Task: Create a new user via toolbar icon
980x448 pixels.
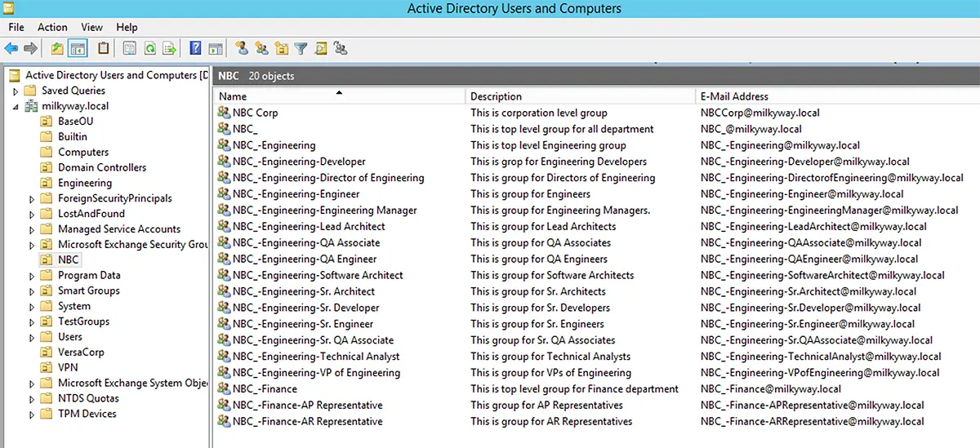Action: (242, 49)
